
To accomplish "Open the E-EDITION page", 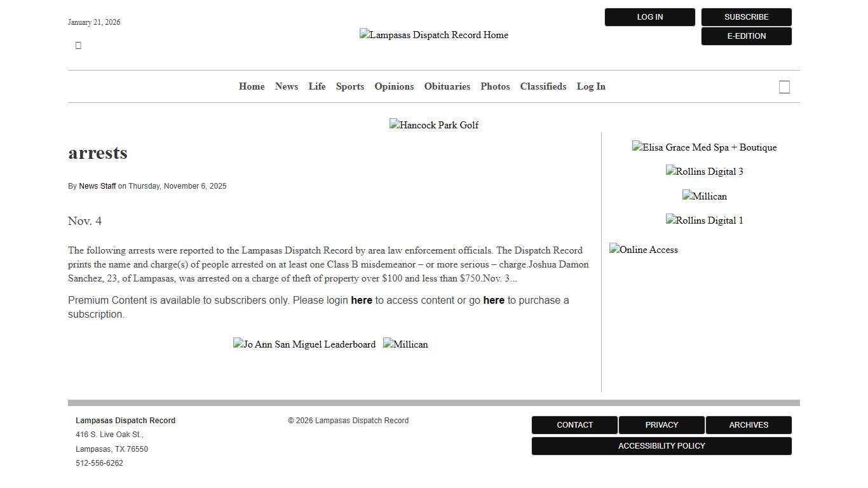I will pyautogui.click(x=746, y=36).
